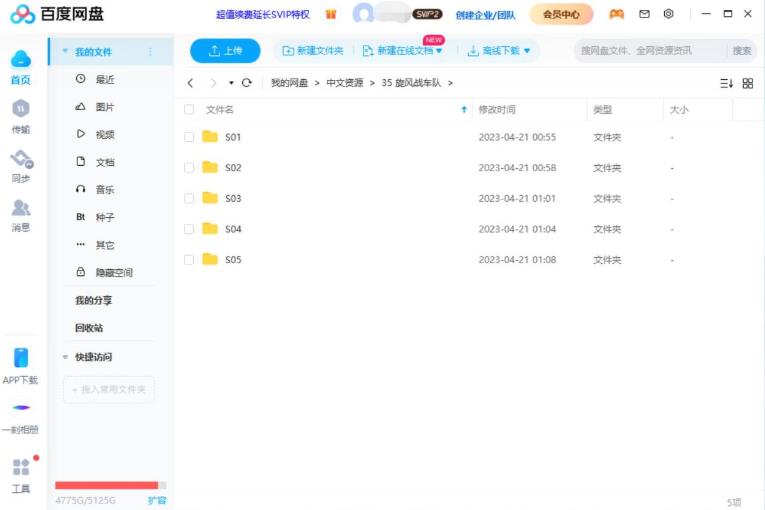Switch to grid thumbnail view
The width and height of the screenshot is (765, 510).
[747, 83]
